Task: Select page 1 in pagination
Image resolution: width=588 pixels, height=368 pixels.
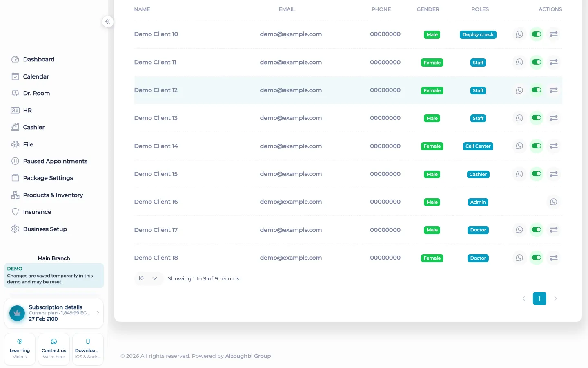Action: [x=539, y=298]
